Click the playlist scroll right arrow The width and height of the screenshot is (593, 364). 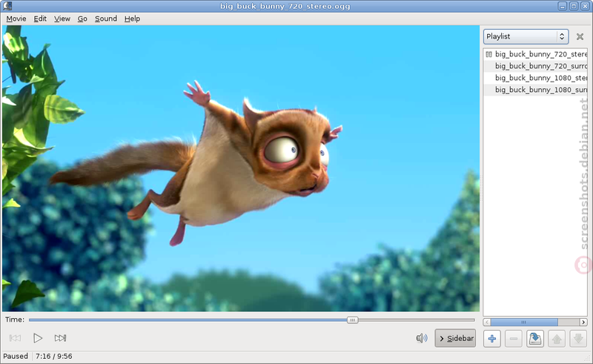[583, 322]
